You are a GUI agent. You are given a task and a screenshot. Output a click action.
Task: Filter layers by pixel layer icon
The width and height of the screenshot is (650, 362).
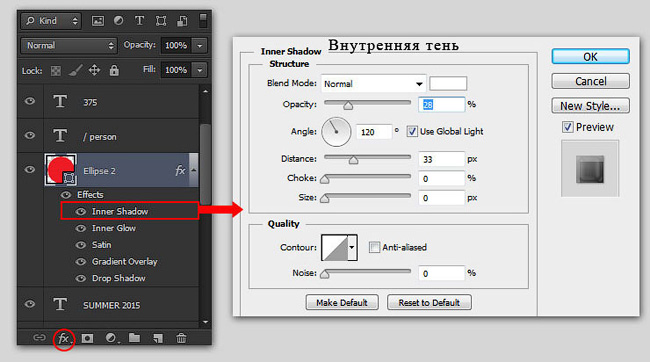point(98,21)
